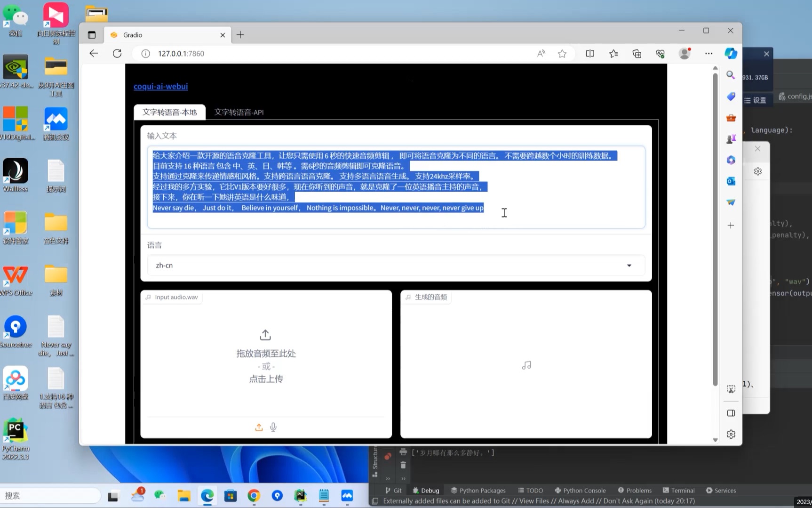Image resolution: width=812 pixels, height=508 pixels.
Task: Open sidebar settings gear icon
Action: [731, 434]
